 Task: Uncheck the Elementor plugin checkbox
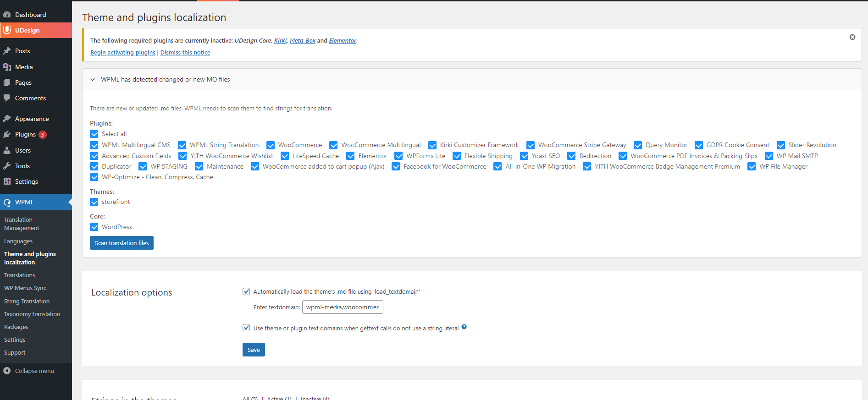(x=351, y=156)
